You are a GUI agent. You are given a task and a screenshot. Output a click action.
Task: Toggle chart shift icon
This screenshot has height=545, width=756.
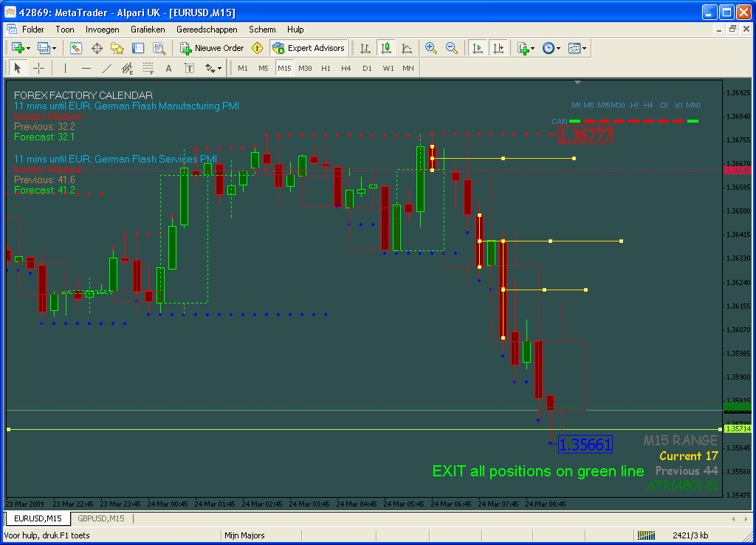[498, 48]
